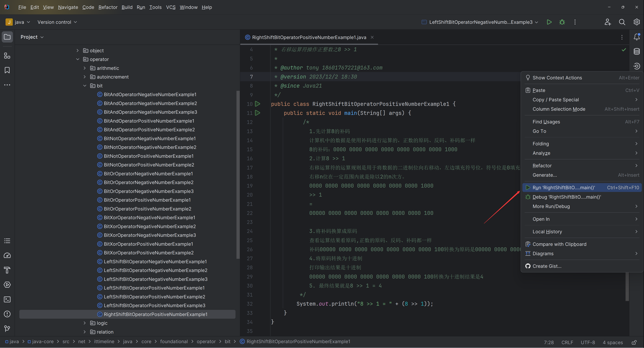Open the Notifications bell
Image resolution: width=644 pixels, height=348 pixels.
point(637,37)
